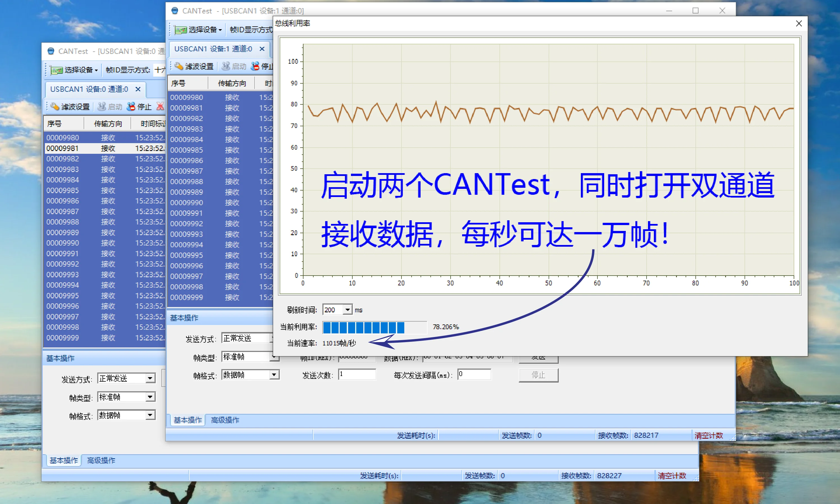Open refresh time 200 ms dropdown

pyautogui.click(x=347, y=310)
